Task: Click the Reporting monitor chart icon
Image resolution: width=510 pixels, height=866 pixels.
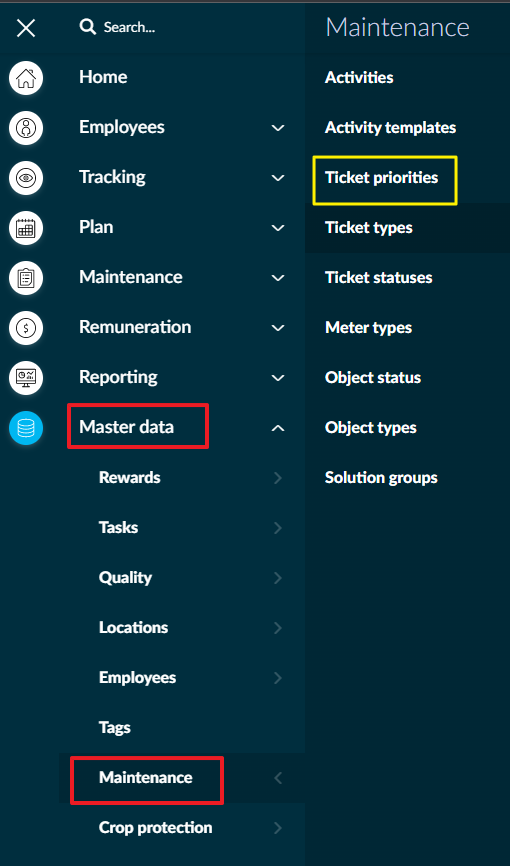Action: pyautogui.click(x=26, y=378)
